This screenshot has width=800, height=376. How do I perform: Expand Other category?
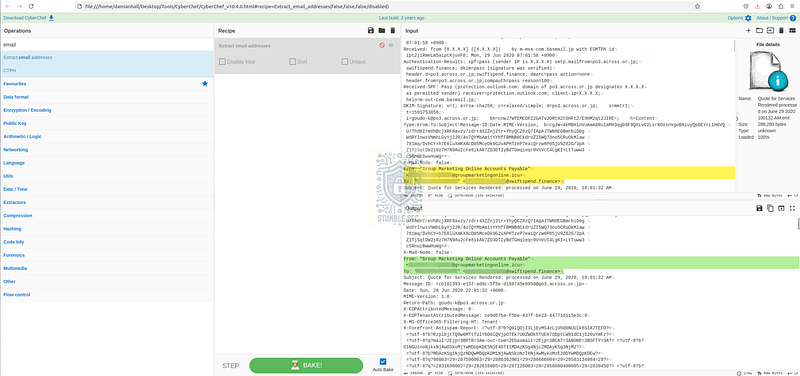tap(107, 282)
